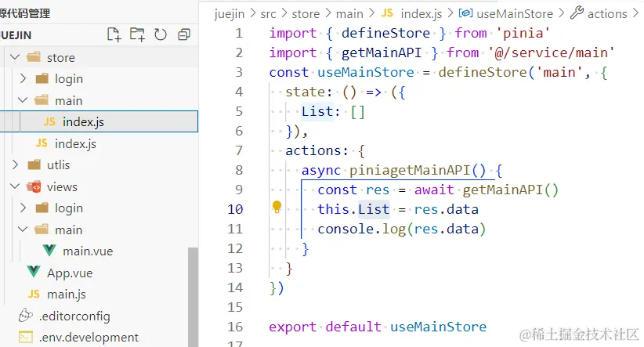
Task: Click the variable symbol icon before useMainStore
Action: pyautogui.click(x=465, y=13)
